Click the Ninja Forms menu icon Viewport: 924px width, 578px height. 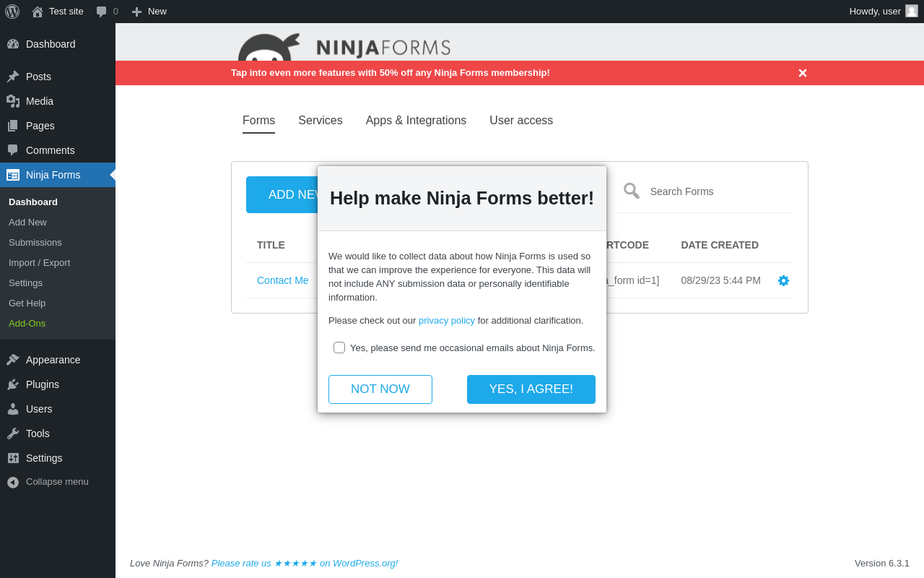(x=13, y=175)
